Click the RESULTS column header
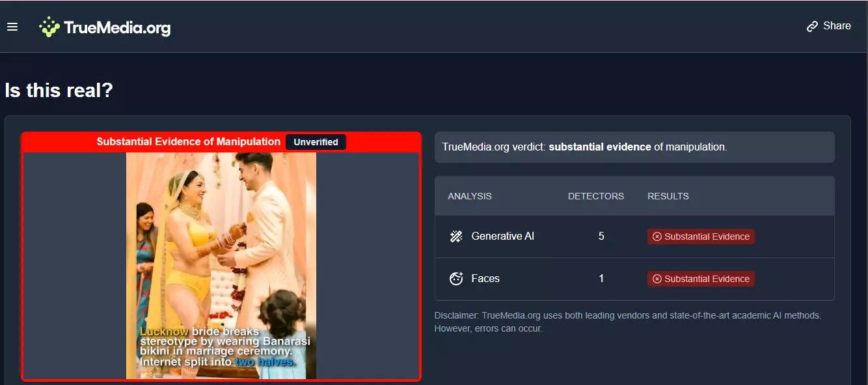868x385 pixels. point(668,195)
